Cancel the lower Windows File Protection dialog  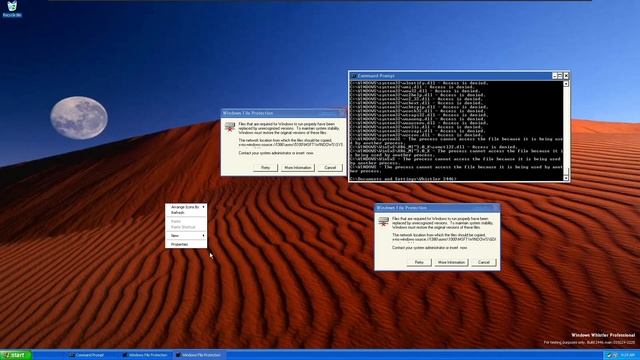coord(484,262)
